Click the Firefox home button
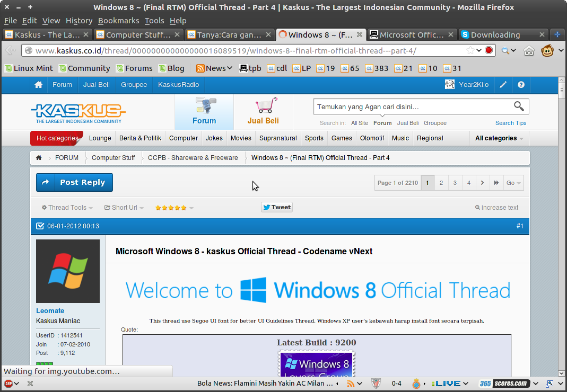This screenshot has height=392, width=567. point(529,50)
